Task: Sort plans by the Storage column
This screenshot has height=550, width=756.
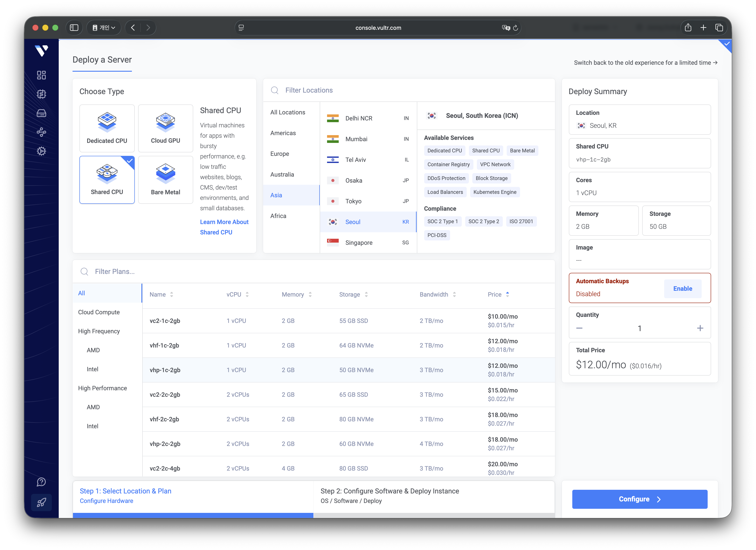Action: coord(353,295)
